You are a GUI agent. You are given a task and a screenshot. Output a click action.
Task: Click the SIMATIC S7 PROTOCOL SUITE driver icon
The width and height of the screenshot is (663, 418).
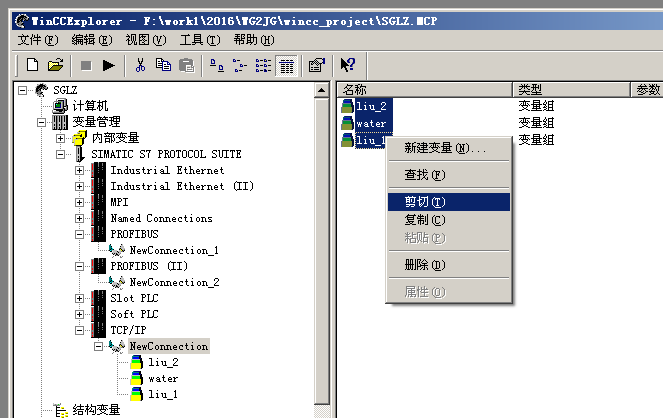tap(79, 154)
